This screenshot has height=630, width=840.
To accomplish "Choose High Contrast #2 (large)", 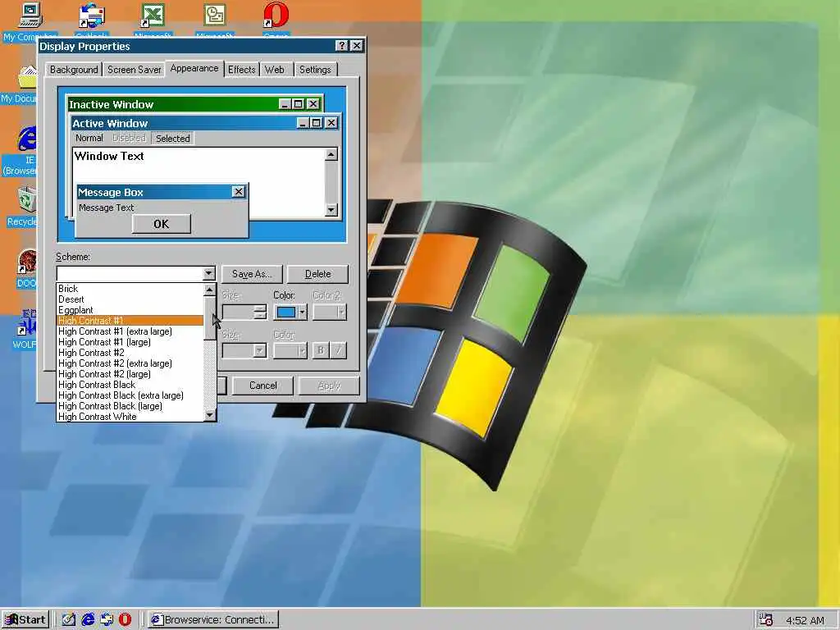I will pos(130,374).
